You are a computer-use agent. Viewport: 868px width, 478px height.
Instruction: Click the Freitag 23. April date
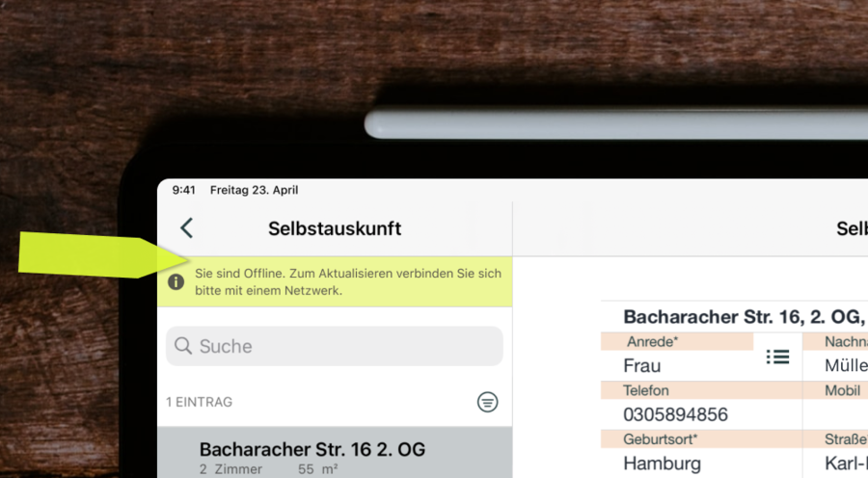point(254,190)
